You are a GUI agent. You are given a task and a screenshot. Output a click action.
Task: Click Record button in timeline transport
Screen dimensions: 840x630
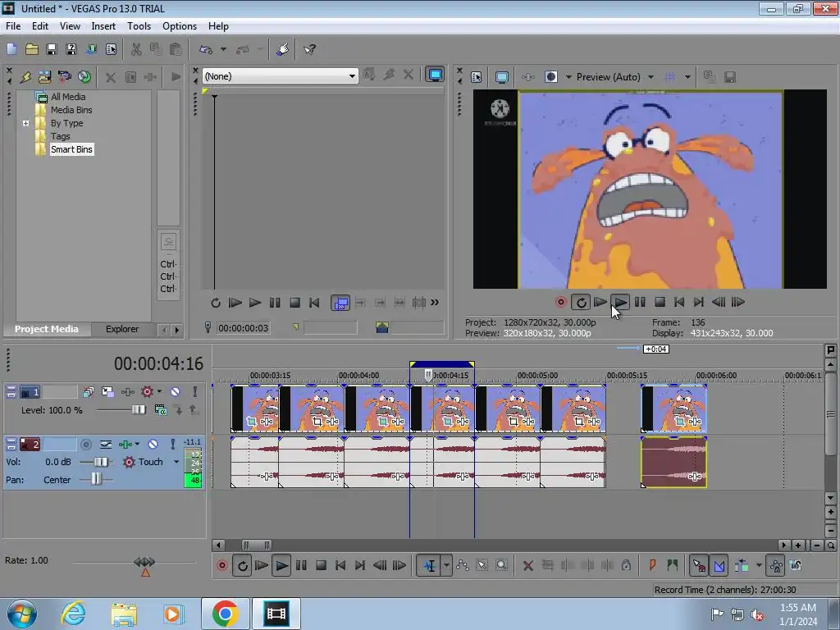221,565
